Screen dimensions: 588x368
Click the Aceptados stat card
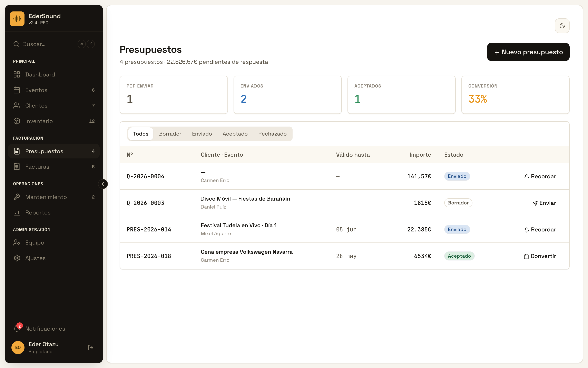click(402, 95)
